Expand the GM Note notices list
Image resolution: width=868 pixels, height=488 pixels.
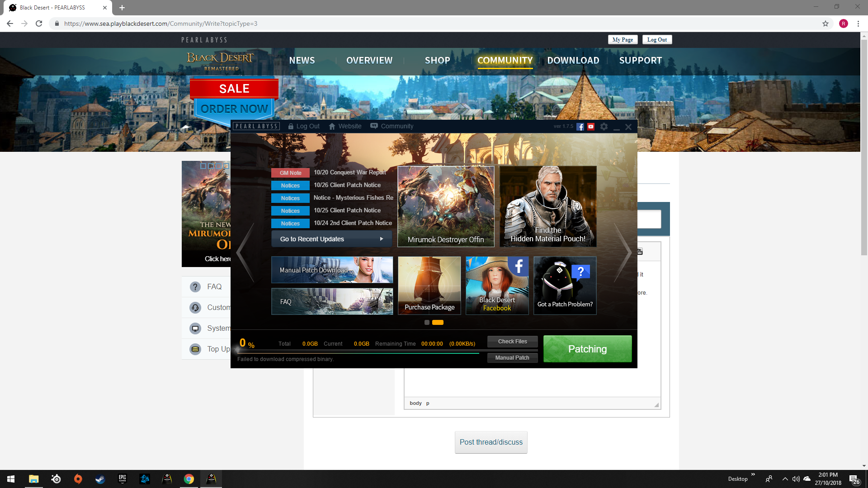[290, 172]
